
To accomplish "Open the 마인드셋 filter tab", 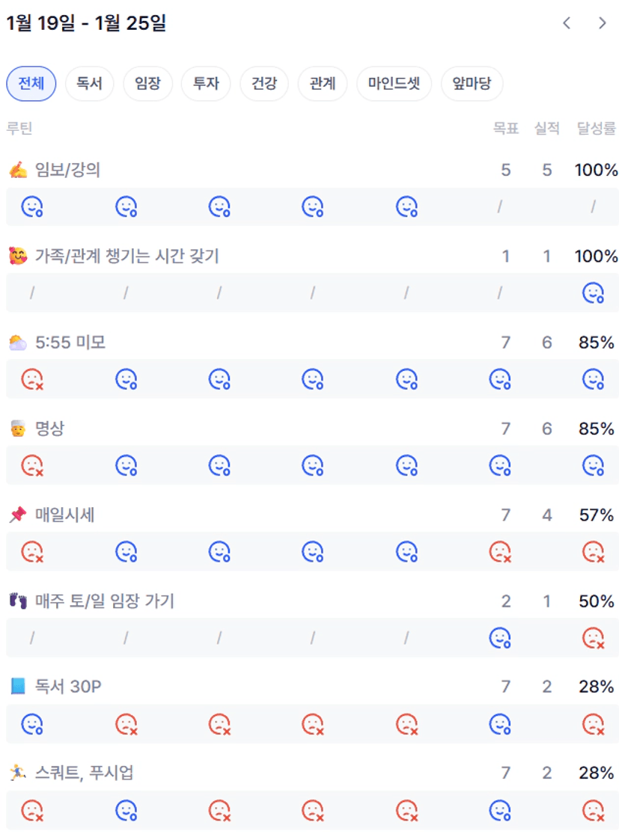I will click(x=394, y=84).
